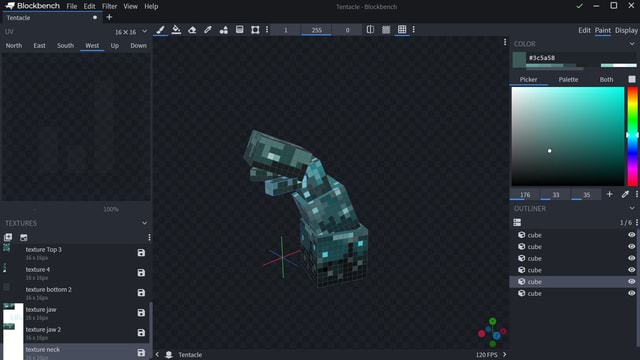Hide the first cube in Outliner
Image resolution: width=640 pixels, height=360 pixels.
tap(631, 235)
